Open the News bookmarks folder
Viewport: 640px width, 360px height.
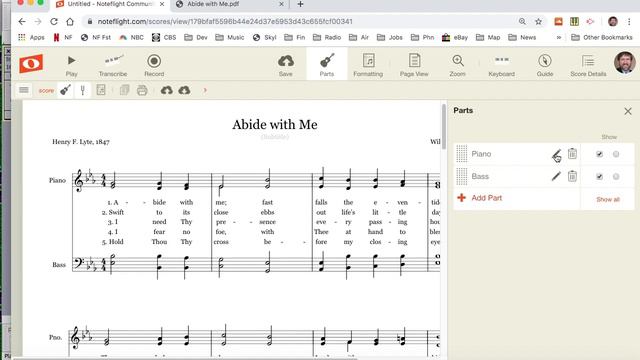click(522, 38)
